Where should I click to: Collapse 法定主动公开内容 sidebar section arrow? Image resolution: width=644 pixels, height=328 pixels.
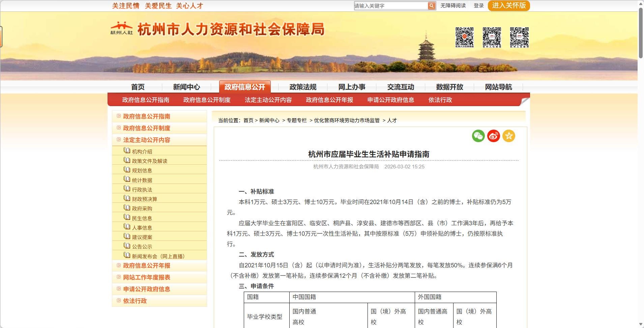pyautogui.click(x=119, y=139)
